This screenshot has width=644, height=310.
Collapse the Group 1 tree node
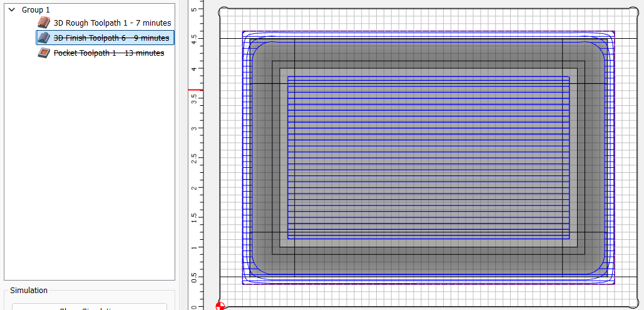coord(11,9)
